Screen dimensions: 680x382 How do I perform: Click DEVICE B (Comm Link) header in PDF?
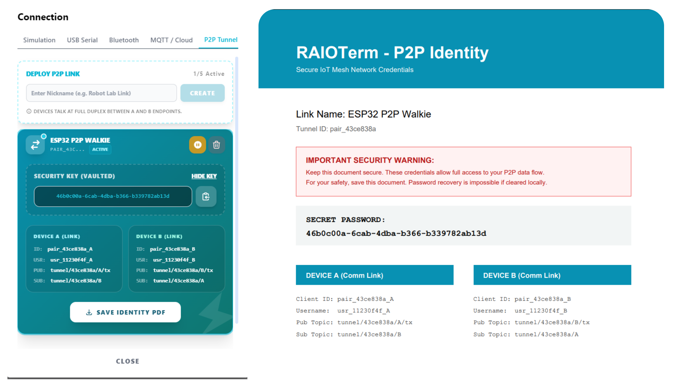(552, 275)
